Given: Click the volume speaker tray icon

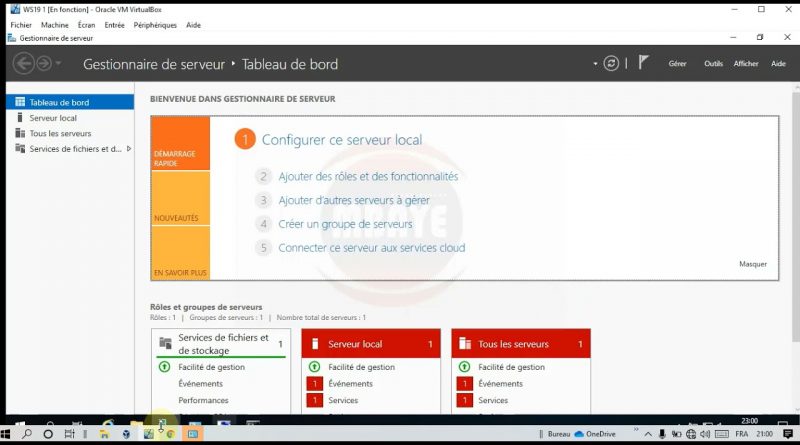Looking at the screenshot, I should [x=705, y=434].
